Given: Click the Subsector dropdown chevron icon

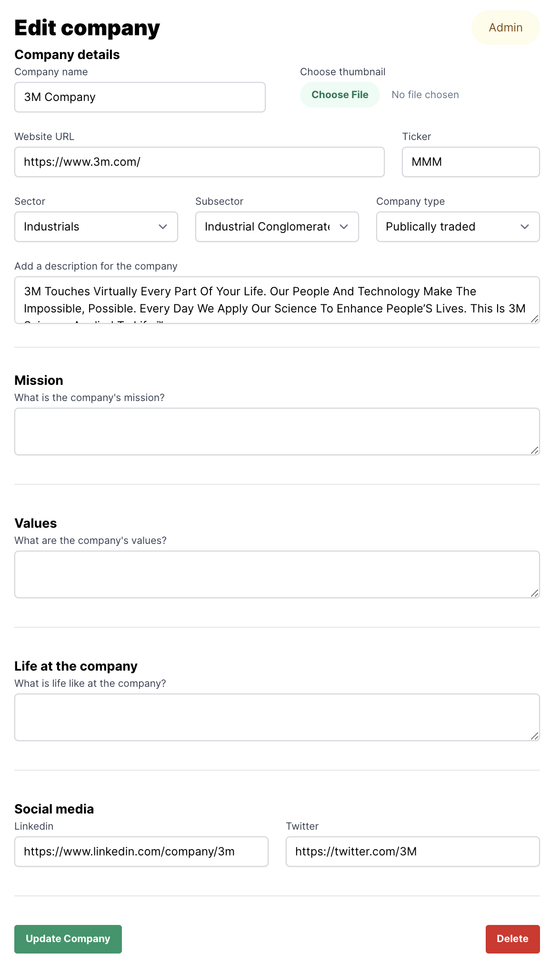Looking at the screenshot, I should pos(344,227).
